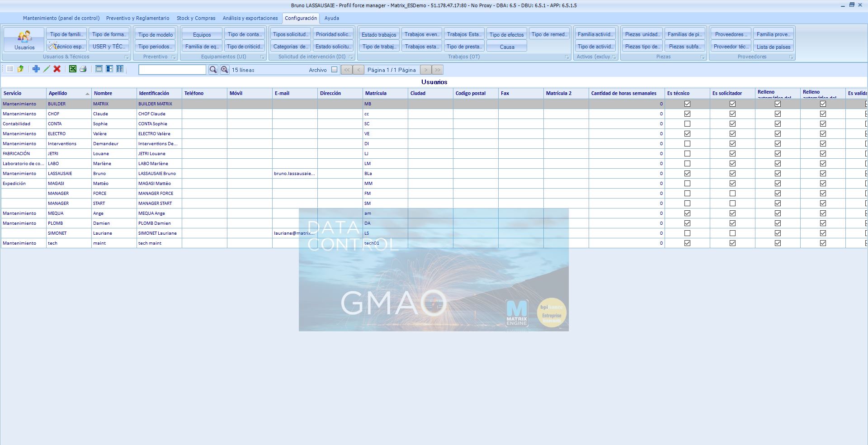Expand the Proveedores group launcher
The width and height of the screenshot is (868, 445).
click(791, 57)
